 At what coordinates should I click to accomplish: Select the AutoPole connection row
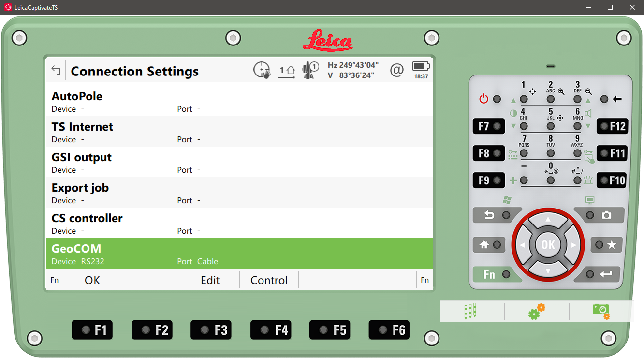coord(239,101)
